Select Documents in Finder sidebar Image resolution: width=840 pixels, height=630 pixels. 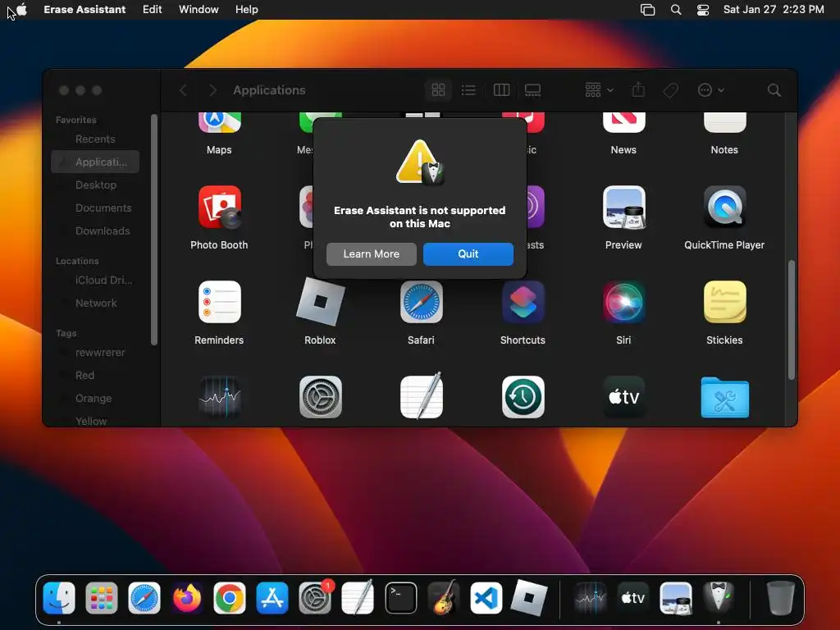point(95,208)
